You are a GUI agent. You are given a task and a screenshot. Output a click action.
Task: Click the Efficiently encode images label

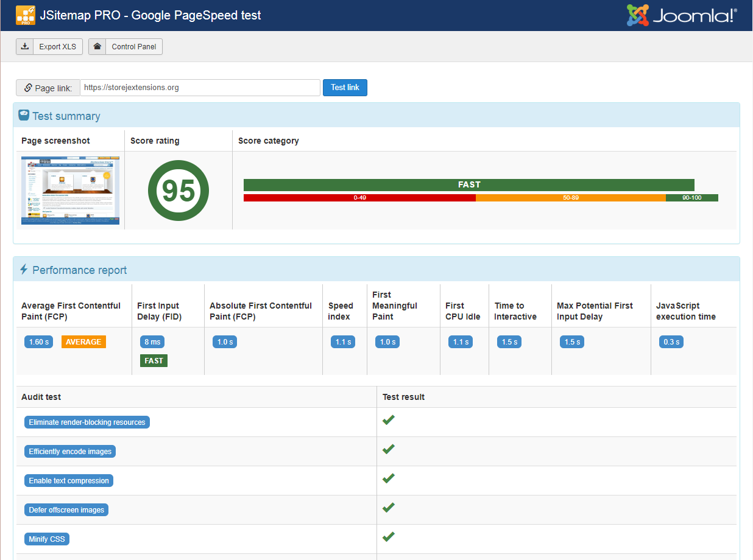[70, 452]
